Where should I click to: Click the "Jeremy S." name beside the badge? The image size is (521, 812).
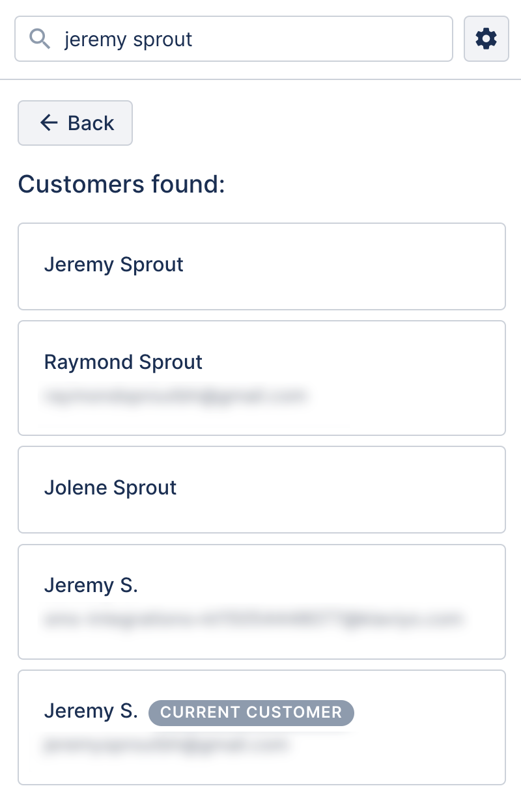(91, 711)
